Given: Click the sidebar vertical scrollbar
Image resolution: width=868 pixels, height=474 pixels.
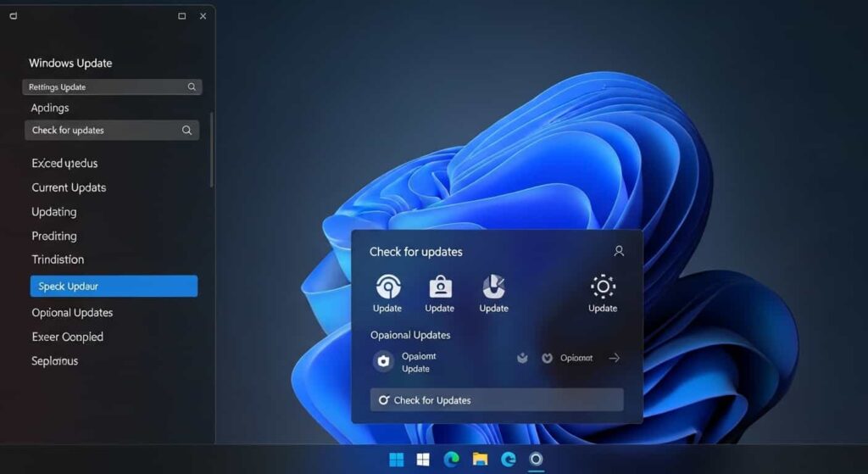Looking at the screenshot, I should point(211,149).
